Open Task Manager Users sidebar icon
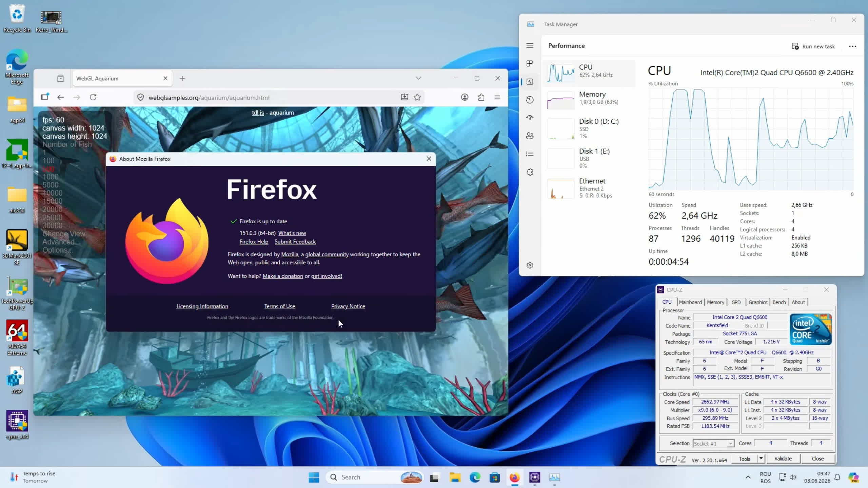 [x=530, y=136]
